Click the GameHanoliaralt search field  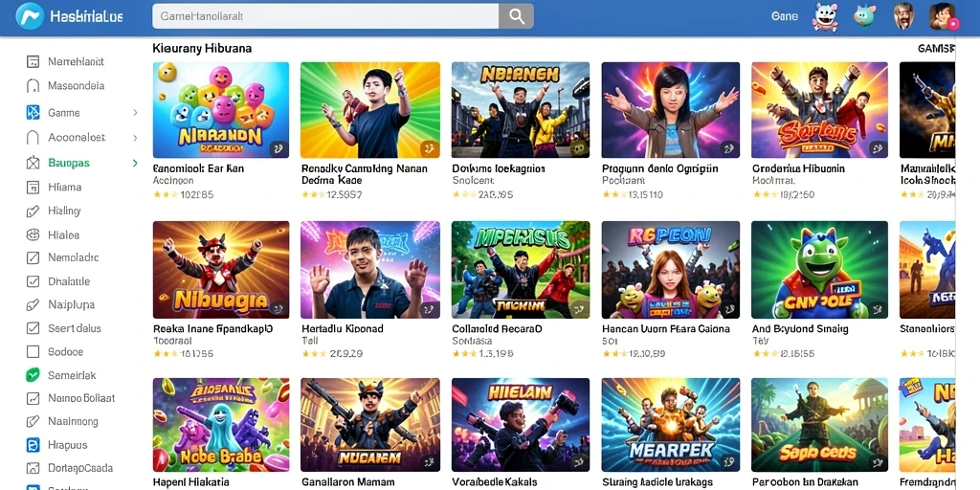click(325, 16)
